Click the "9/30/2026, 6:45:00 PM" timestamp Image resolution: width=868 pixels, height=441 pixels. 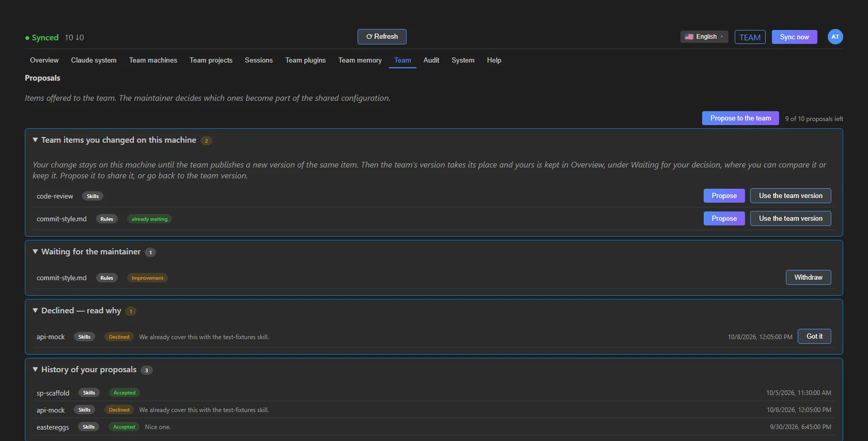pos(800,427)
